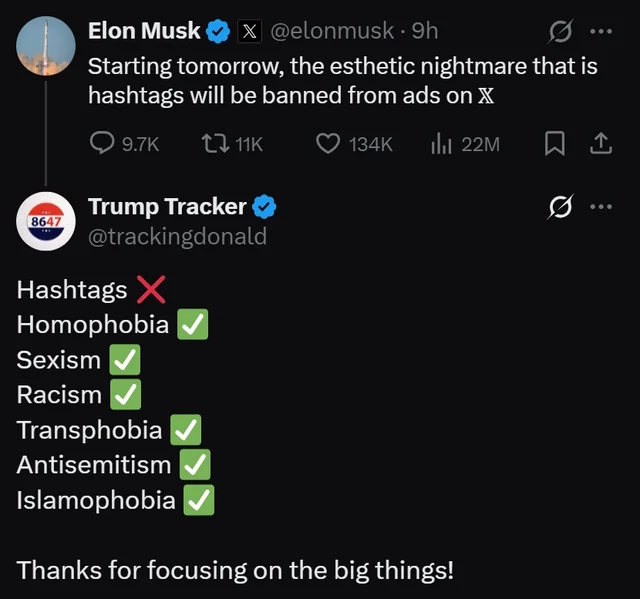Open view analytics showing 22M views
Screen dimensions: 640x599
coord(440,144)
